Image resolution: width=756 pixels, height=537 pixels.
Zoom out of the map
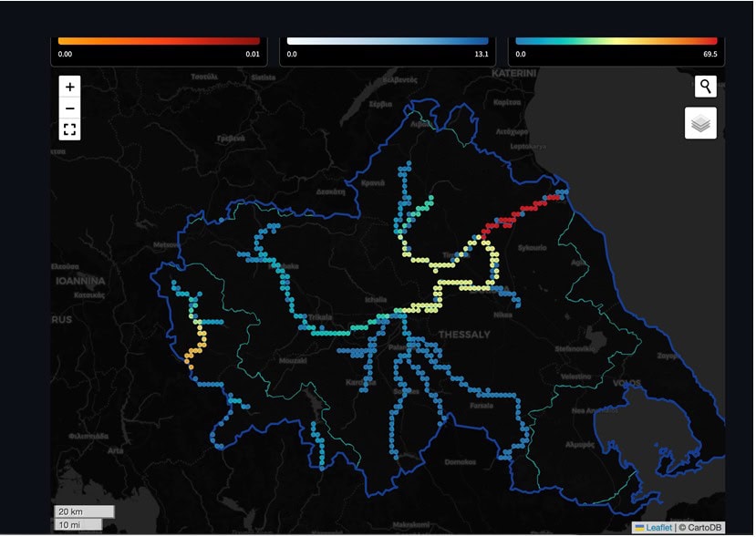[x=70, y=108]
